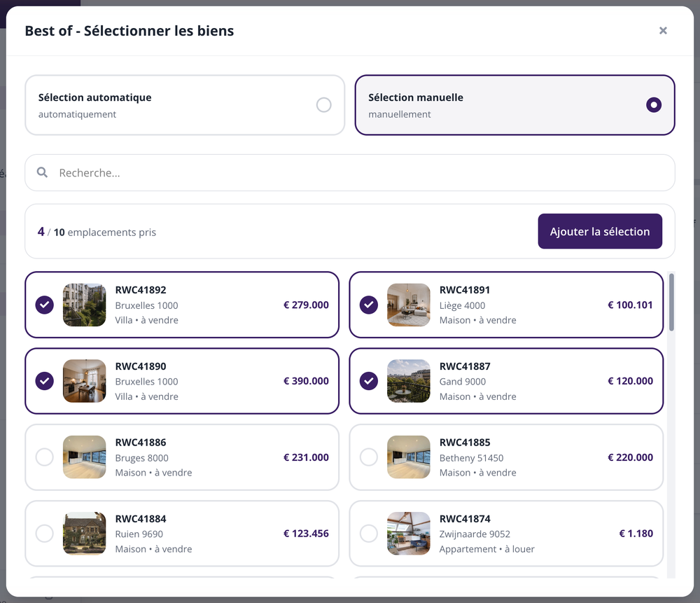Click the RWC41887 Gand property photo
The width and height of the screenshot is (700, 603).
click(x=409, y=381)
